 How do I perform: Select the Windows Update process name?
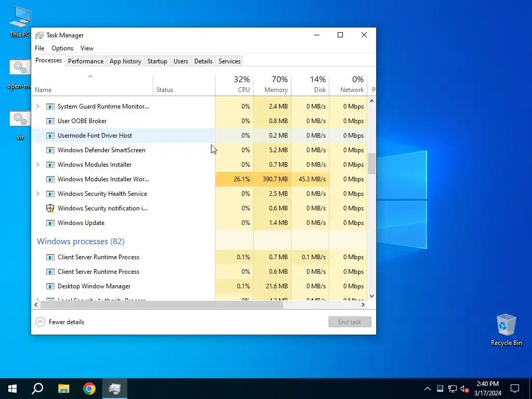click(81, 223)
